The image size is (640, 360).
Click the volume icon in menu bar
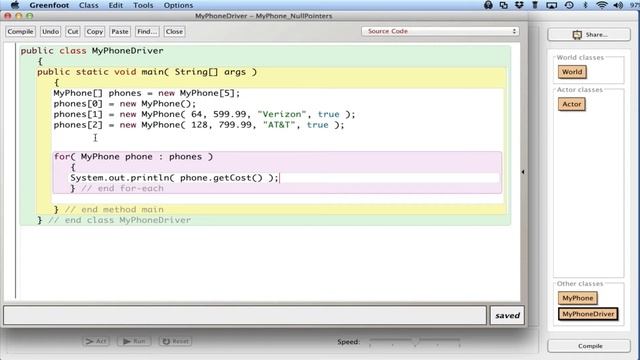point(618,5)
